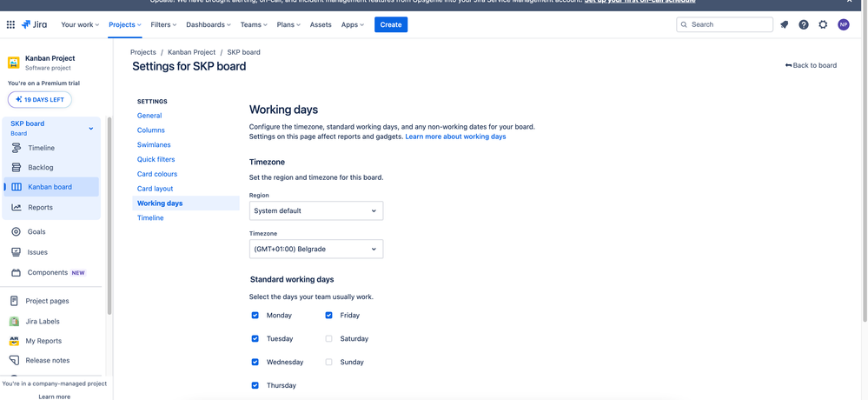Viewport: 868px width, 400px height.
Task: Click Projects breadcrumb link
Action: 143,52
